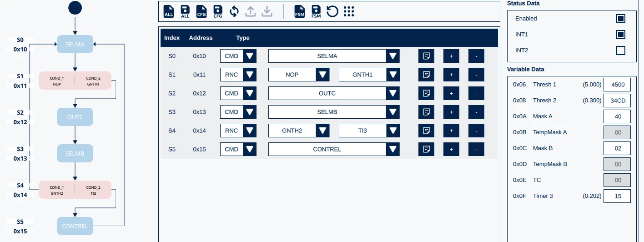Click the minus button in row S4
644x242 pixels.
(476, 131)
